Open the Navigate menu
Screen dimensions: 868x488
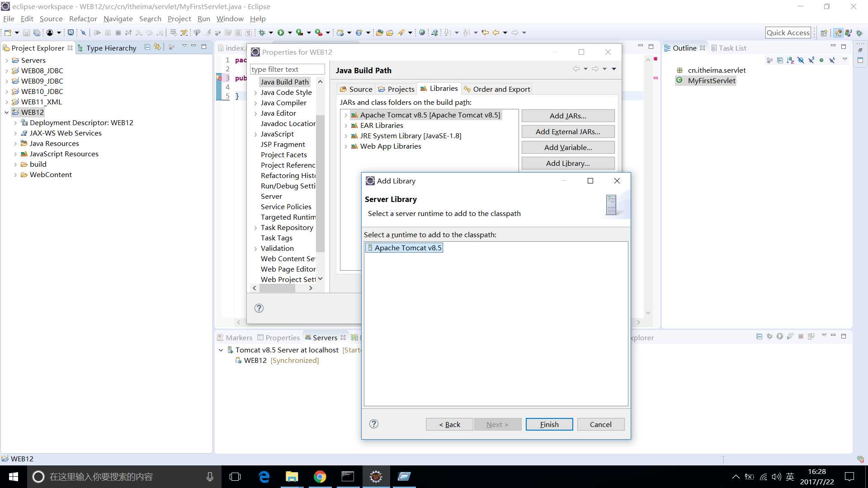coord(118,19)
